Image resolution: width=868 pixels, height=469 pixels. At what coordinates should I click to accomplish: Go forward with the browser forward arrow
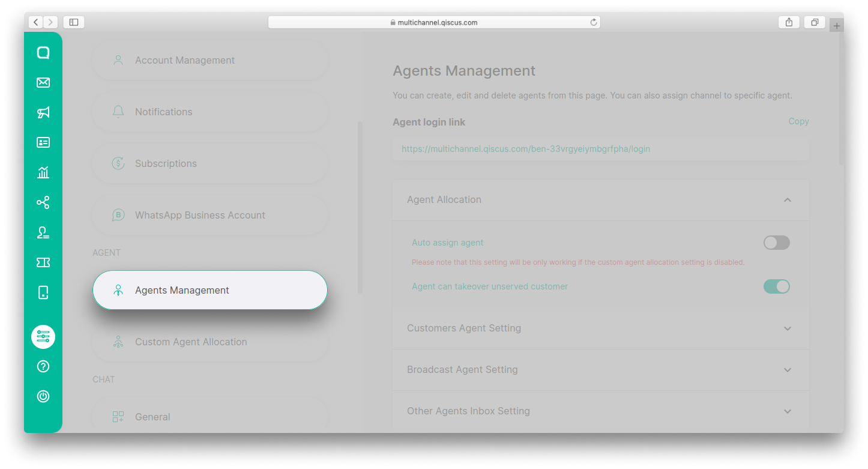tap(50, 22)
